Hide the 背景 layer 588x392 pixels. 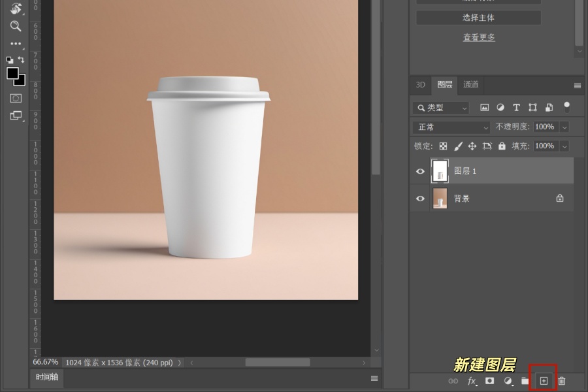pyautogui.click(x=420, y=199)
